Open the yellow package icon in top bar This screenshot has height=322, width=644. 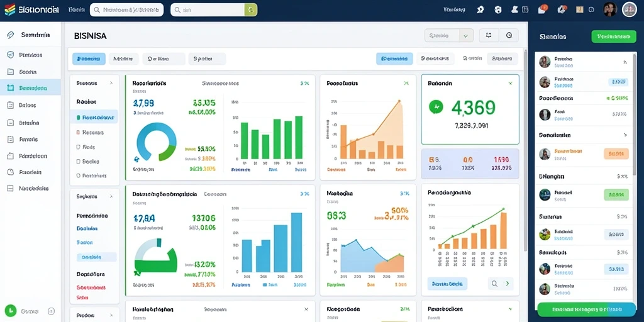(x=580, y=9)
